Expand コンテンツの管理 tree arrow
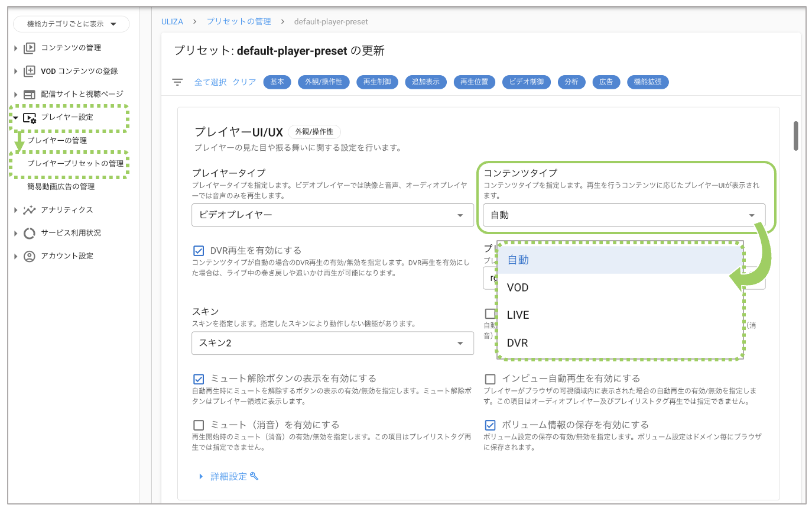The image size is (812, 511). (16, 48)
